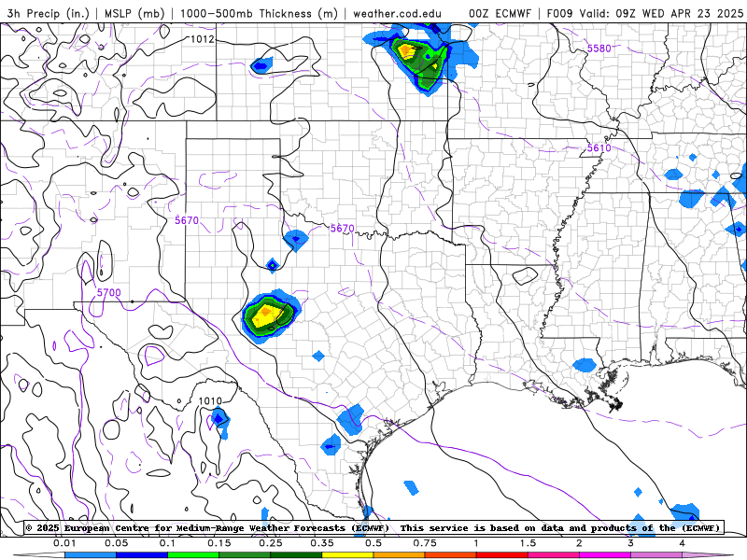
Task: Click the yellow precipitation core in west Texas
Action: click(265, 315)
